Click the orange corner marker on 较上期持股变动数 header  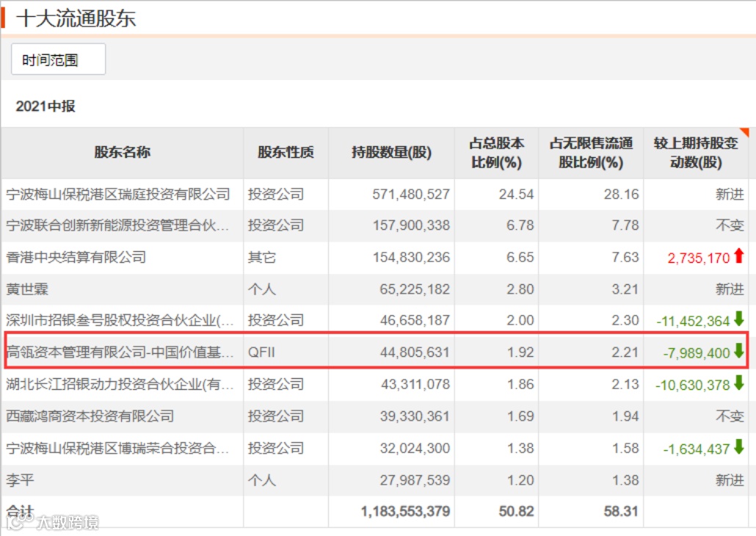point(744,131)
